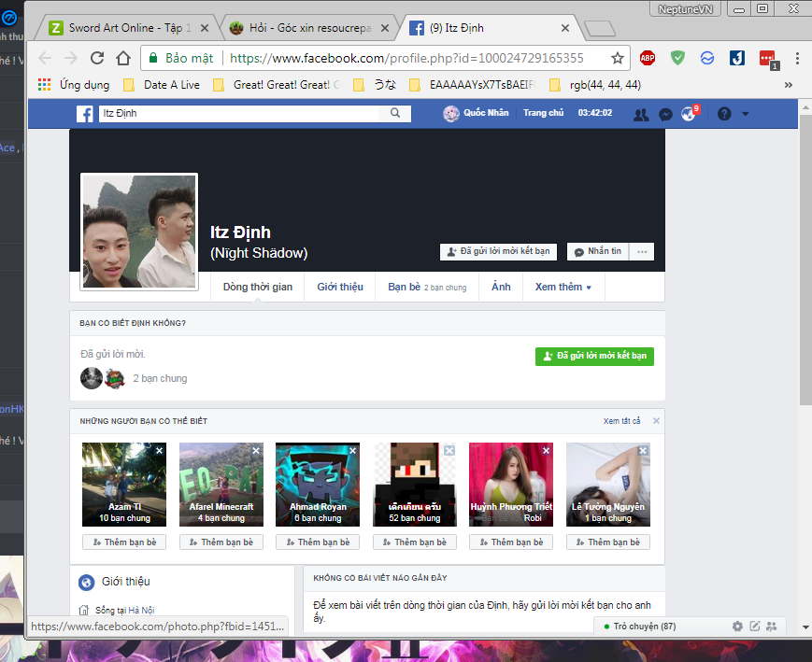Image resolution: width=812 pixels, height=662 pixels.
Task: Click the browser back arrow
Action: click(45, 58)
